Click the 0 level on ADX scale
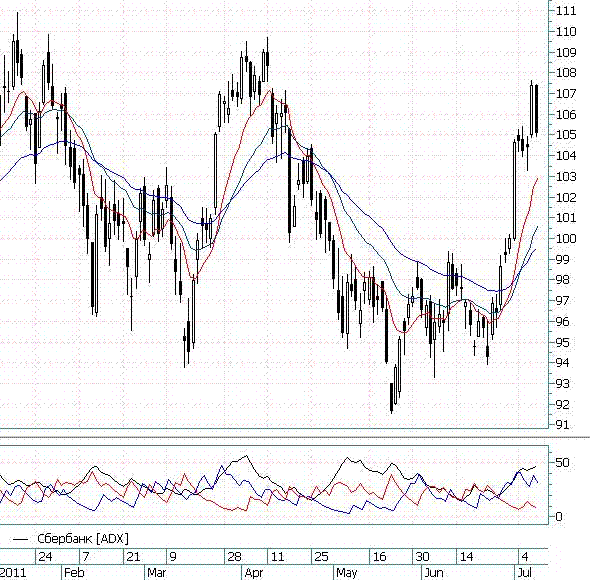Image resolution: width=590 pixels, height=580 pixels. pyautogui.click(x=559, y=516)
